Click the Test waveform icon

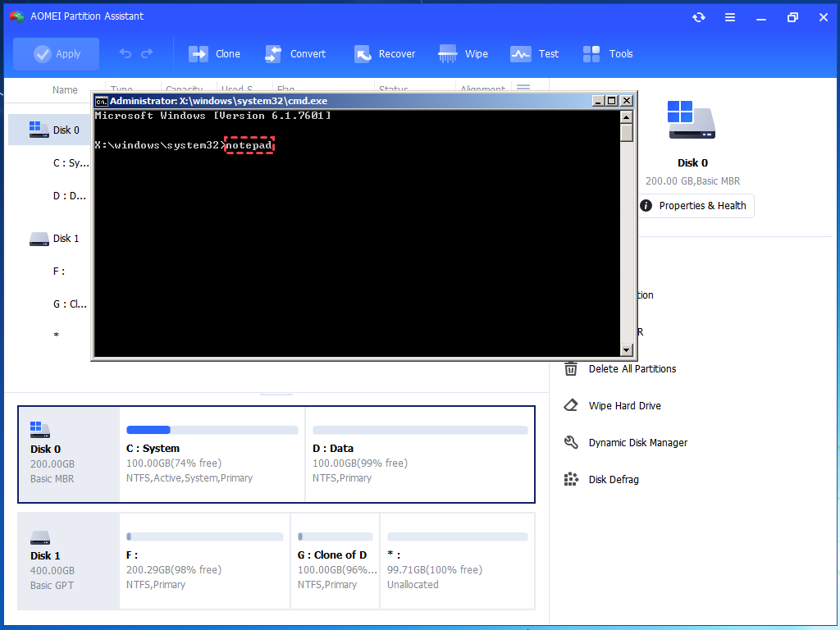520,54
